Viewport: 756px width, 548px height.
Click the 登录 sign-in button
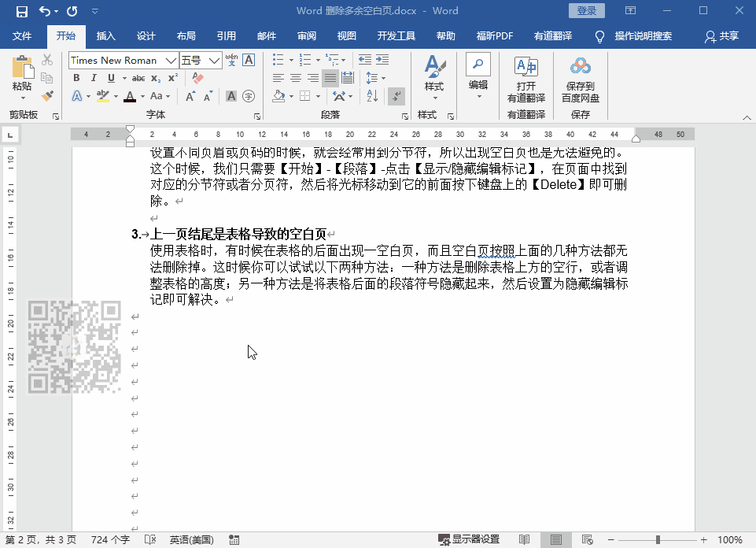coord(587,11)
